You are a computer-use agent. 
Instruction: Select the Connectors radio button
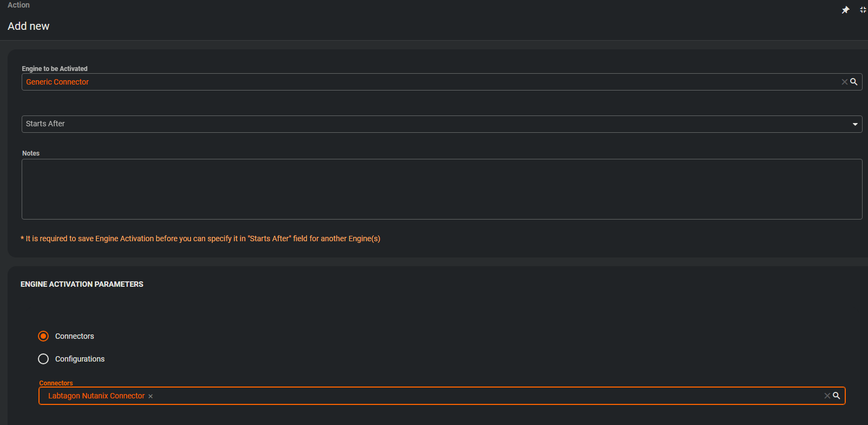[43, 336]
